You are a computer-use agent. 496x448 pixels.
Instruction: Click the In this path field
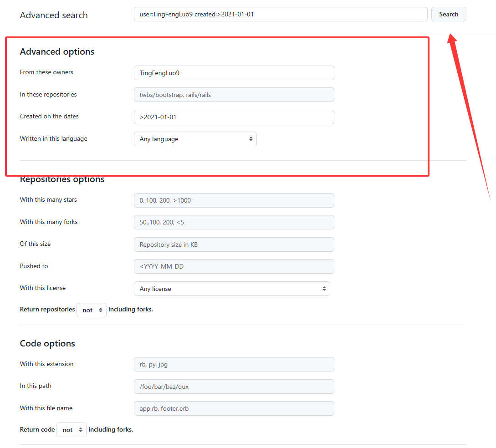pyautogui.click(x=234, y=387)
